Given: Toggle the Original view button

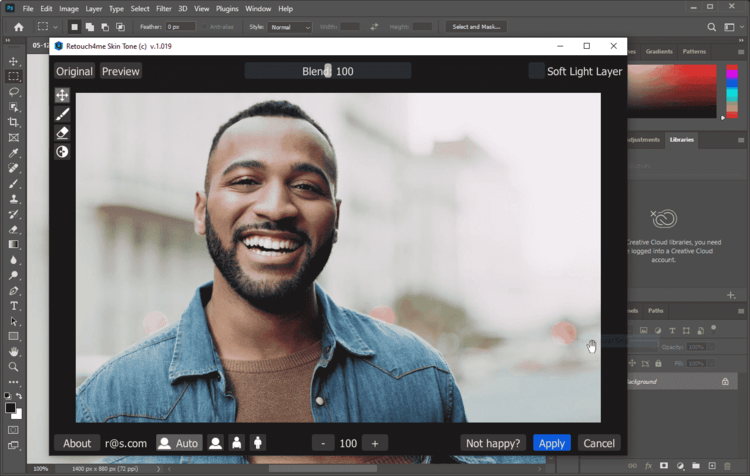Looking at the screenshot, I should (74, 71).
